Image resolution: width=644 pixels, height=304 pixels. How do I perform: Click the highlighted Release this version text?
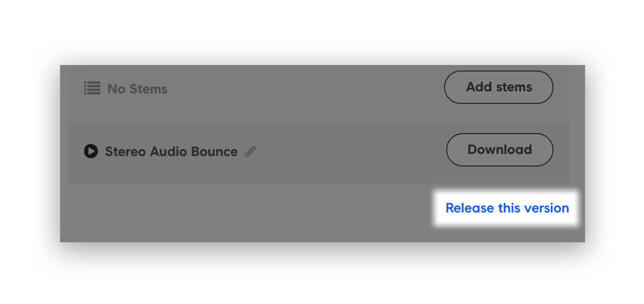point(507,208)
